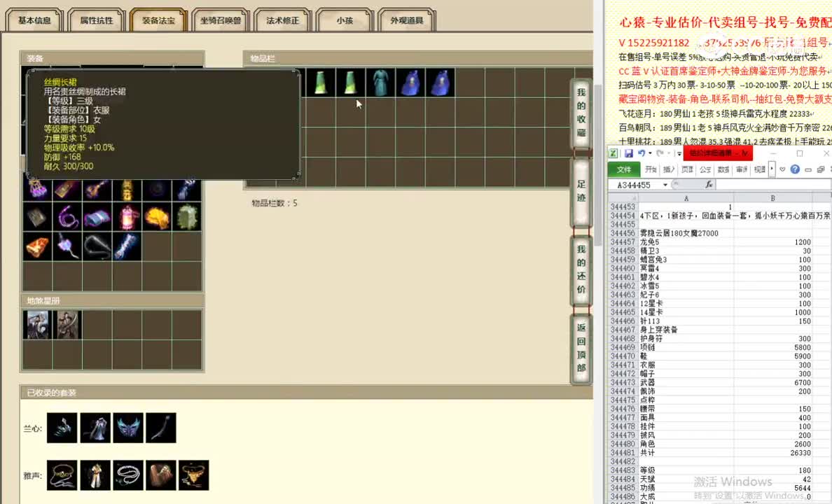Select the cell with total 26330
Image resolution: width=832 pixels, height=504 pixels.
pyautogui.click(x=772, y=452)
